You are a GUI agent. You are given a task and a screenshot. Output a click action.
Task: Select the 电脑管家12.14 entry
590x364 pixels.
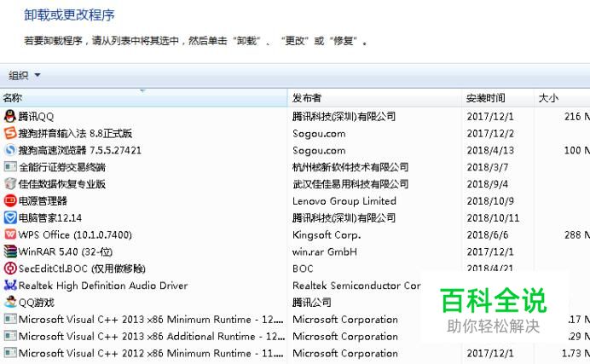(x=50, y=218)
